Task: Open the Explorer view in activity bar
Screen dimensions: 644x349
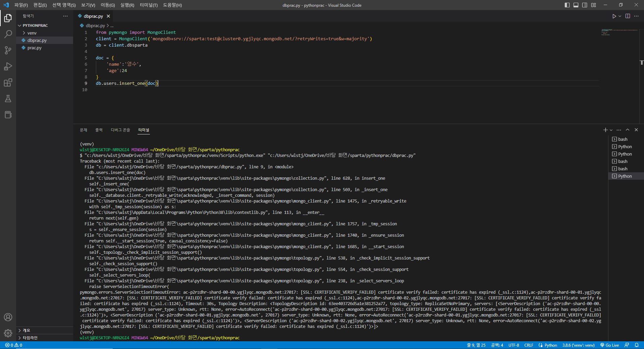Action: (x=8, y=18)
